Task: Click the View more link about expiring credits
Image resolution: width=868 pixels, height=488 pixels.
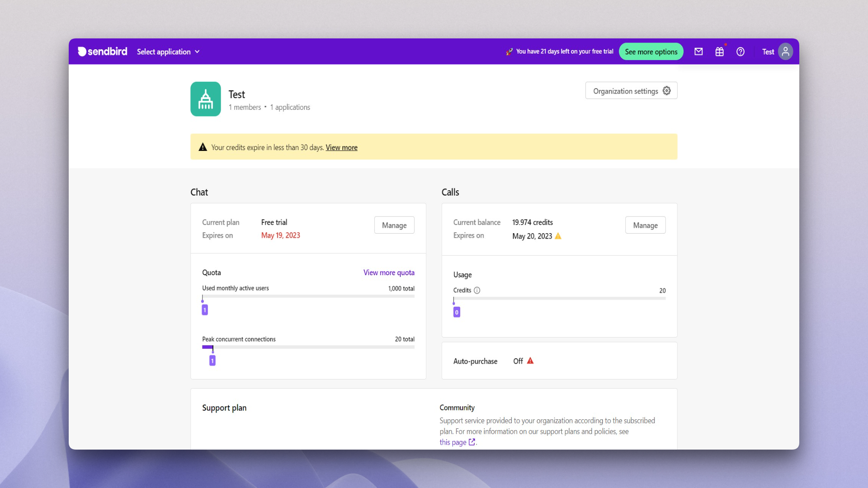Action: 341,147
